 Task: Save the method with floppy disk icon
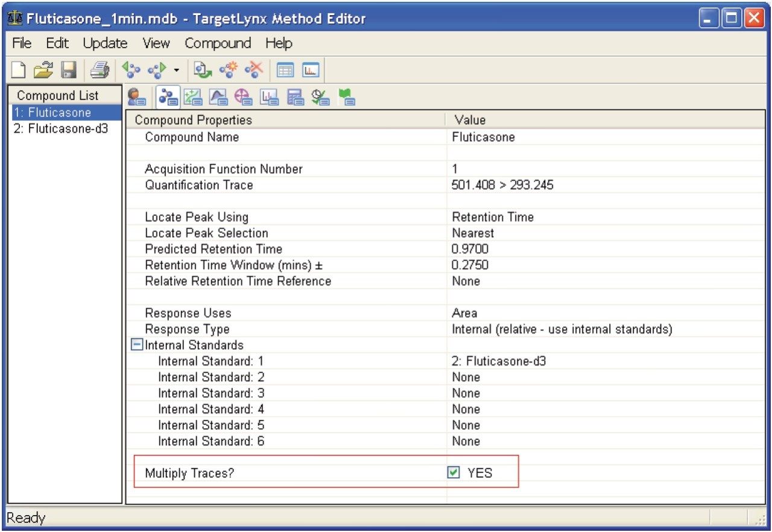coord(68,71)
